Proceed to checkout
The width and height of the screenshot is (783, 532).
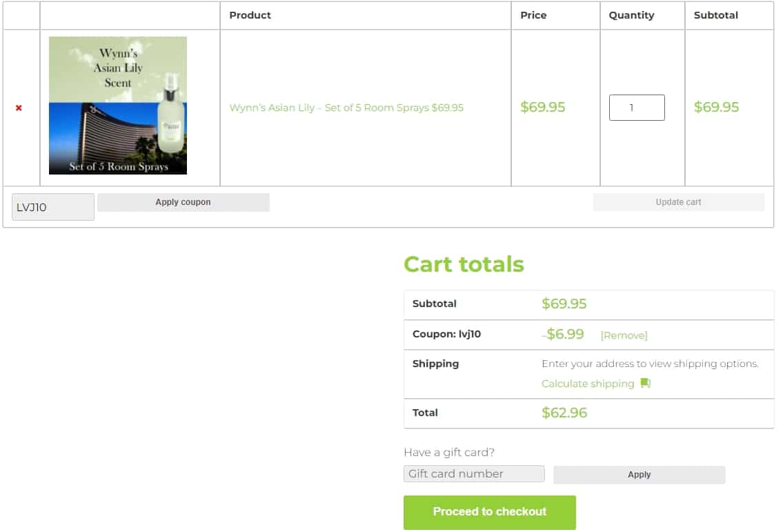(x=489, y=512)
